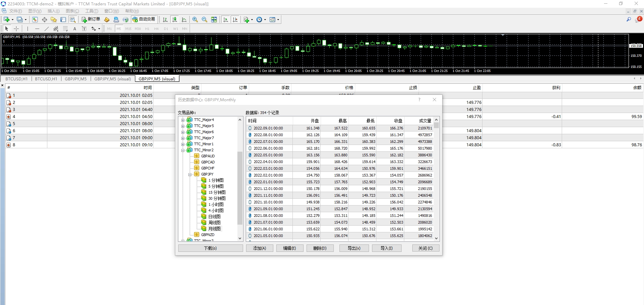The image size is (644, 305).
Task: Select the Crosshair cursor tool
Action: (x=16, y=29)
